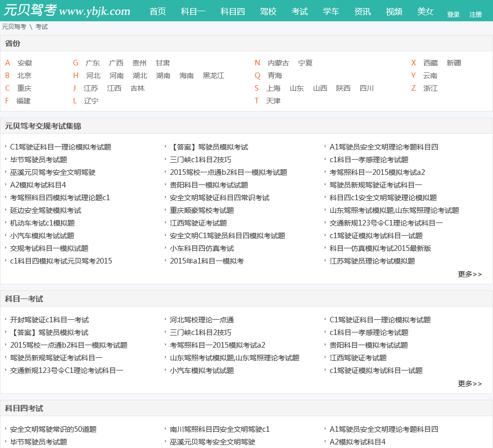
Task: Open 机动车考试c1模拟题 link
Action: pyautogui.click(x=43, y=223)
